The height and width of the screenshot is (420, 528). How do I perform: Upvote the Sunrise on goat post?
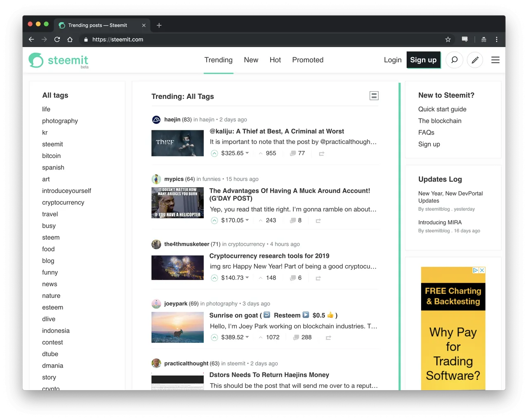[x=214, y=337]
